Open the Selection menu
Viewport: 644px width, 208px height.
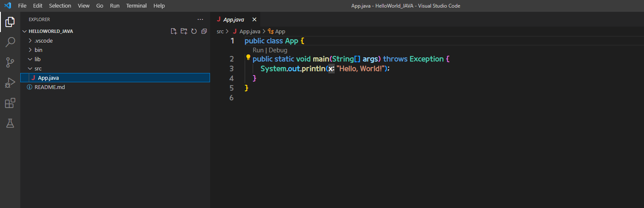tap(60, 6)
